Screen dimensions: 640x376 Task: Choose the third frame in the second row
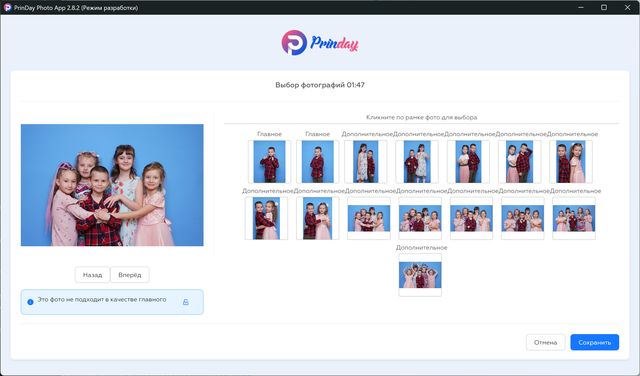(x=369, y=218)
